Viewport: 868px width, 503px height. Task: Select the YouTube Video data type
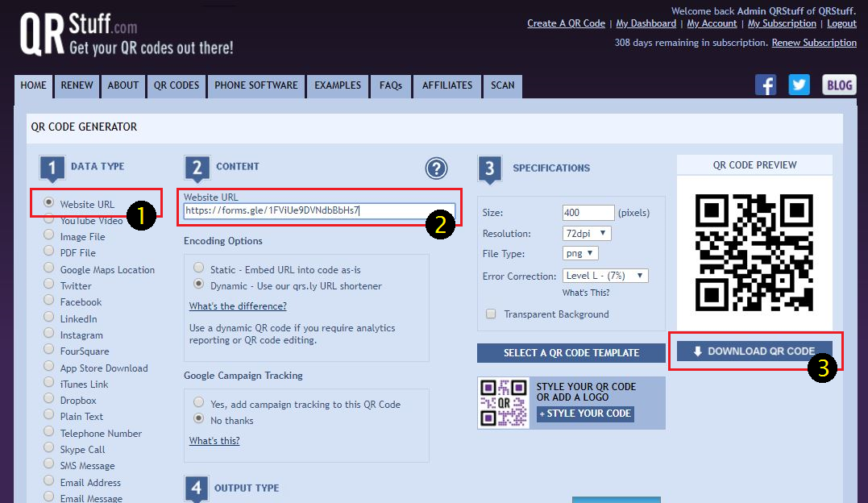[x=48, y=218]
